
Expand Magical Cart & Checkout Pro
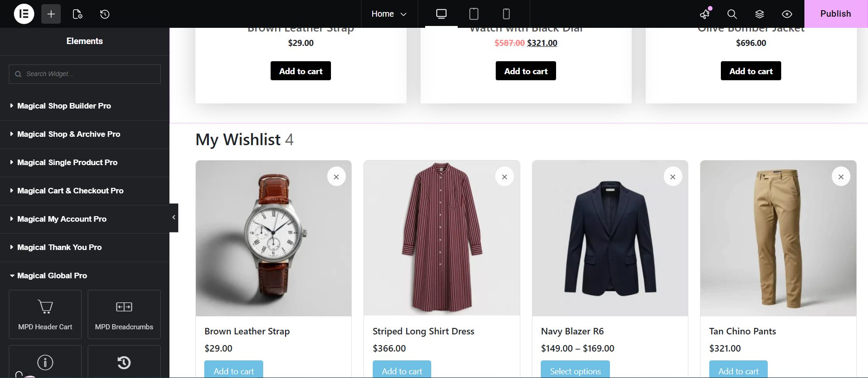click(x=70, y=191)
